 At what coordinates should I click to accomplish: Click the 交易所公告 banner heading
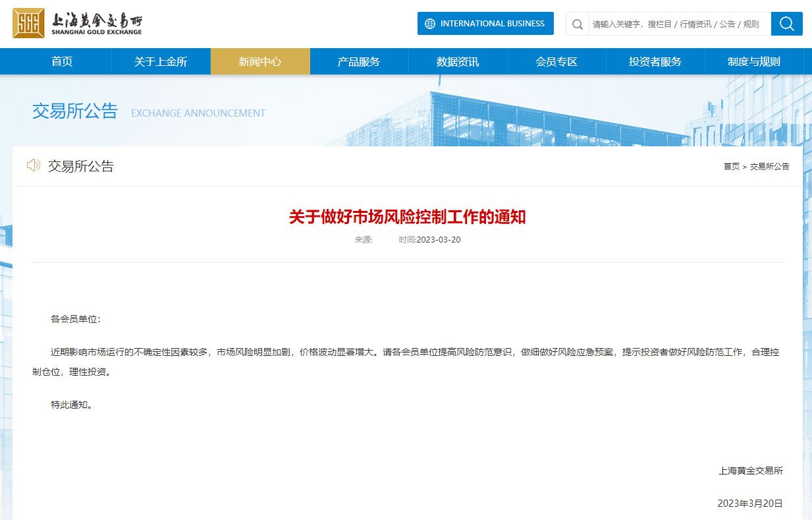pos(74,111)
